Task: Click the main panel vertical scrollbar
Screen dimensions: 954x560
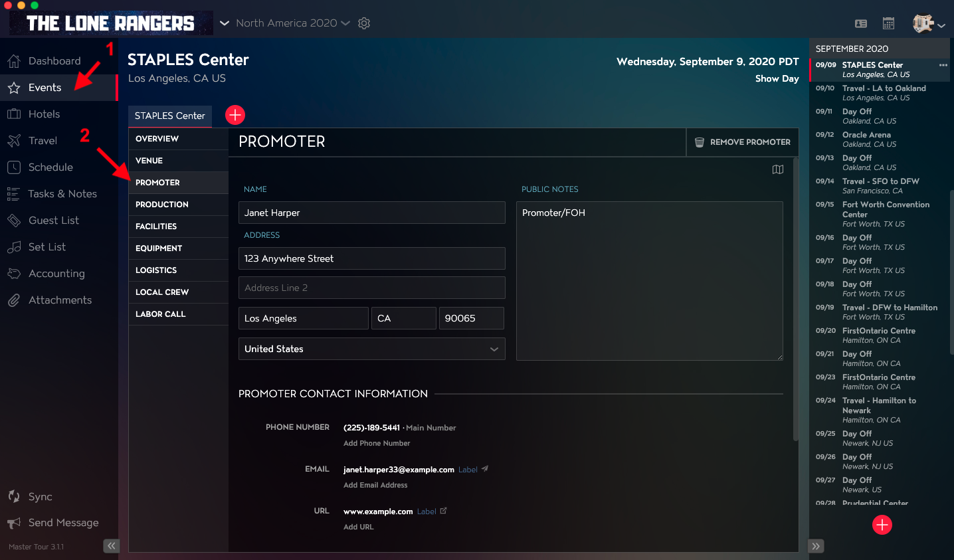Action: tap(796, 299)
